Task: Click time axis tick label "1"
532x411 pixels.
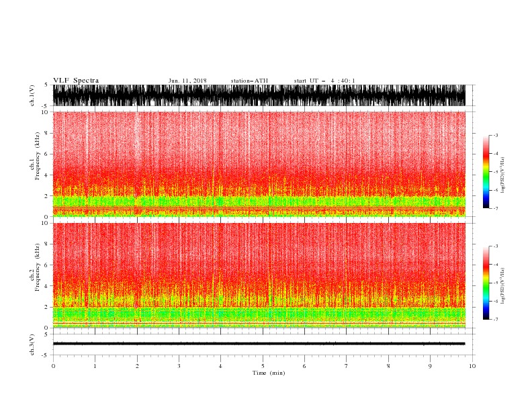Action: [95, 366]
